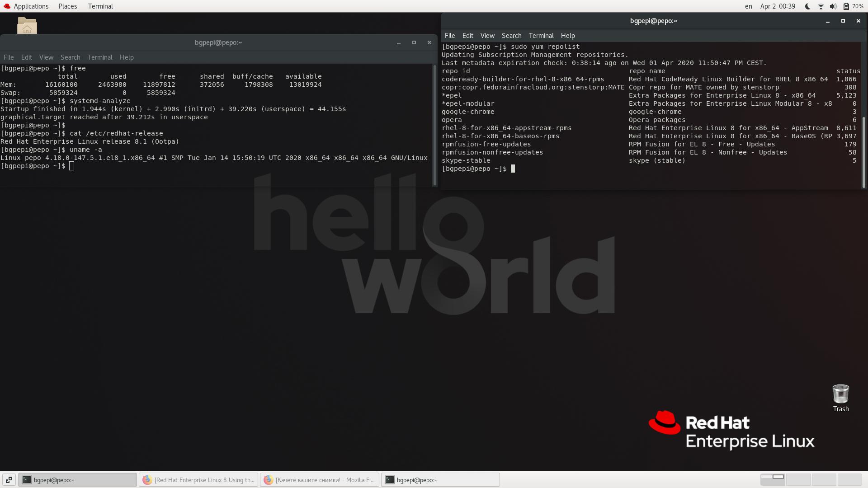
Task: Click 'codeready-builder-for-rhel-8-x86_64-rpms' repo id
Action: pos(523,79)
